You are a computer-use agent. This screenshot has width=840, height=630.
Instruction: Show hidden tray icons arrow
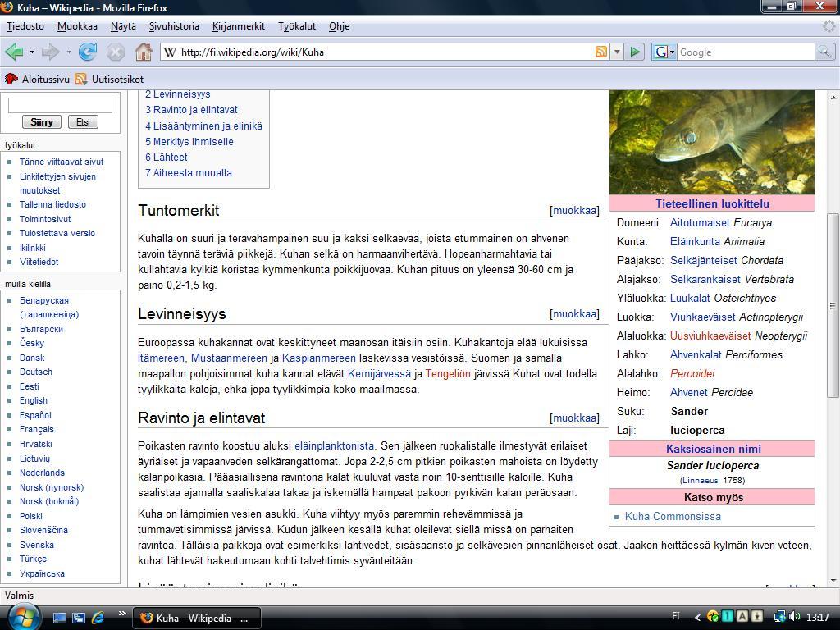[697, 618]
